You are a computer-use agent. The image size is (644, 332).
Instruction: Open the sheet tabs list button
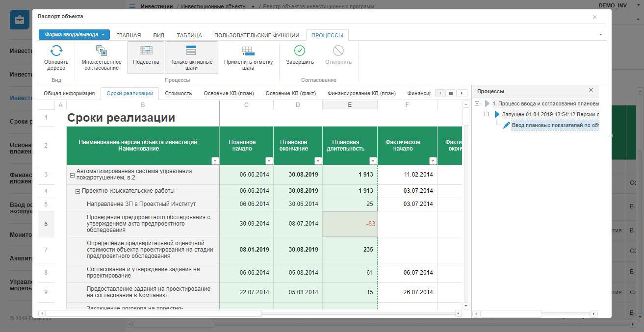pyautogui.click(x=451, y=93)
